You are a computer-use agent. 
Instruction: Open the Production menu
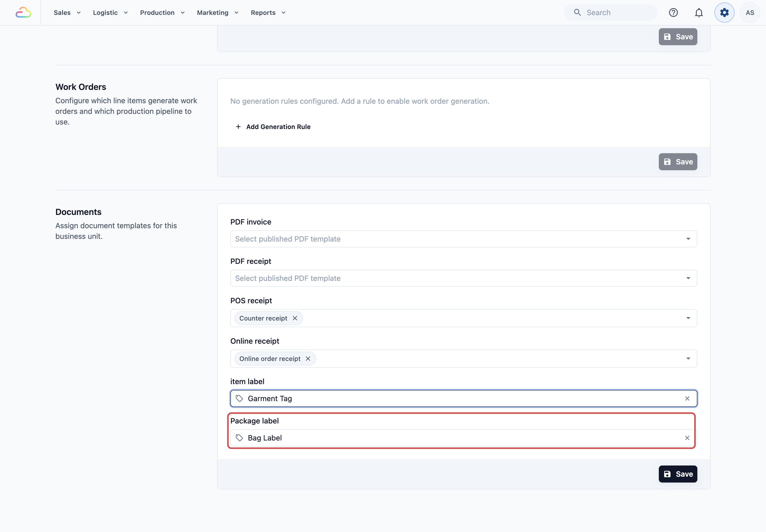[x=162, y=12]
